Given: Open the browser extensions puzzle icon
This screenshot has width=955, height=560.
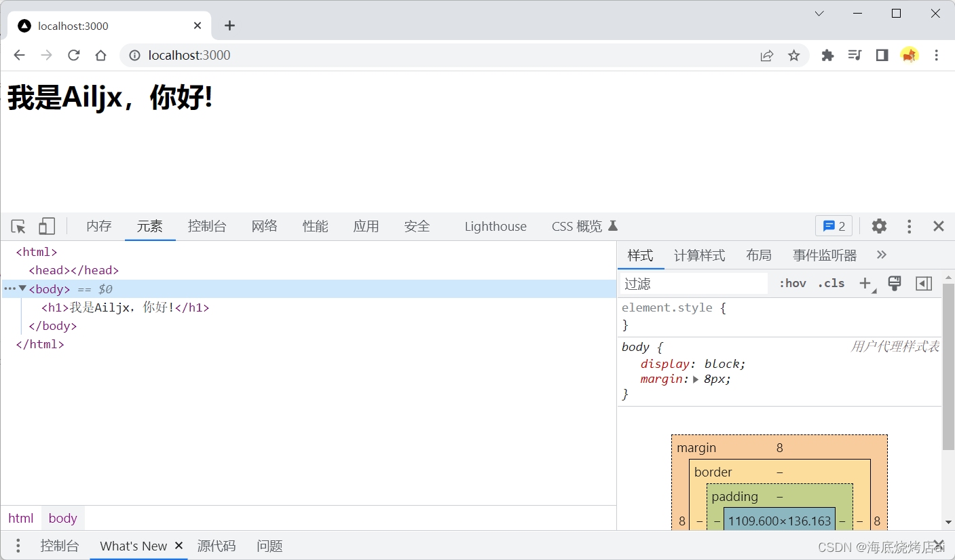Looking at the screenshot, I should click(827, 56).
